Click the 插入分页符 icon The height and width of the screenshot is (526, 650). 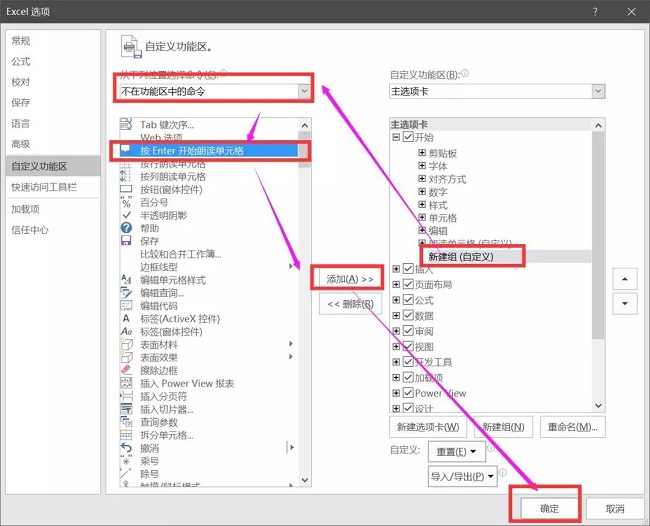(x=126, y=396)
